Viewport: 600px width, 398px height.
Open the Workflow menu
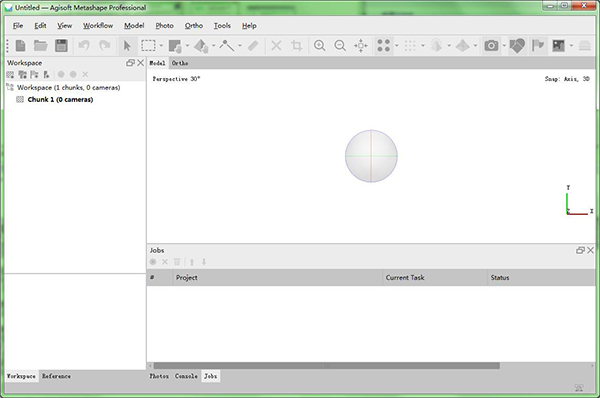(x=98, y=26)
